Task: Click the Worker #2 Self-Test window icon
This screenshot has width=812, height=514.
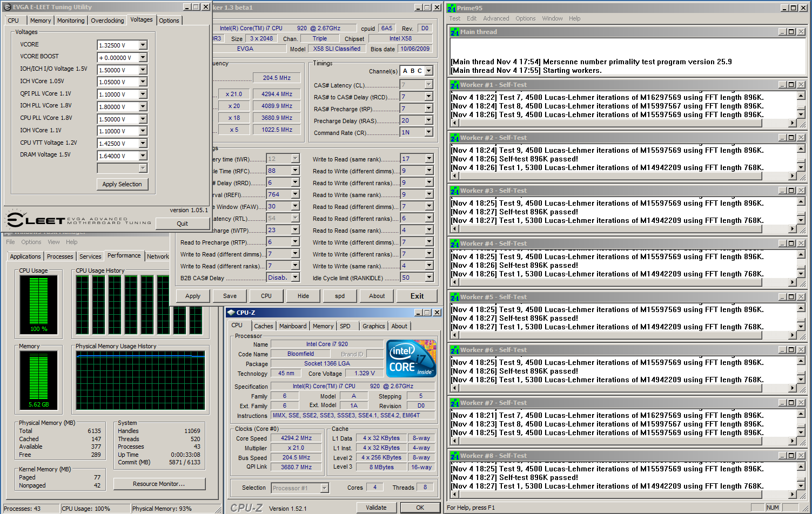Action: point(454,138)
